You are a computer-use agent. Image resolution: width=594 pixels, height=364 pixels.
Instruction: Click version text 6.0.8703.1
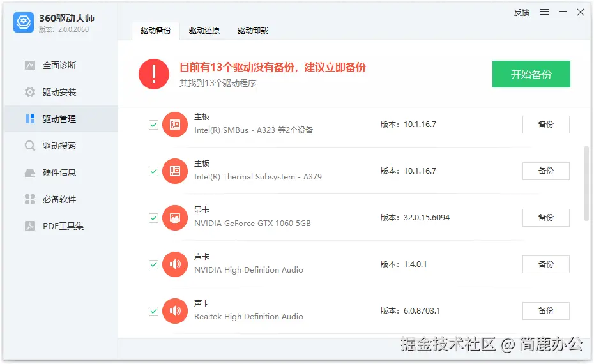point(422,311)
